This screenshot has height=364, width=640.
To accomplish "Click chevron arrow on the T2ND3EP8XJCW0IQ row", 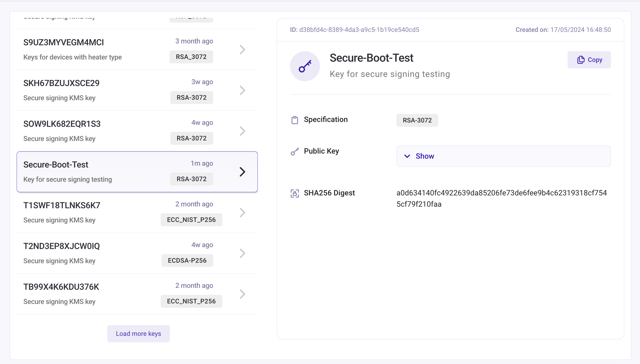I will tap(242, 253).
